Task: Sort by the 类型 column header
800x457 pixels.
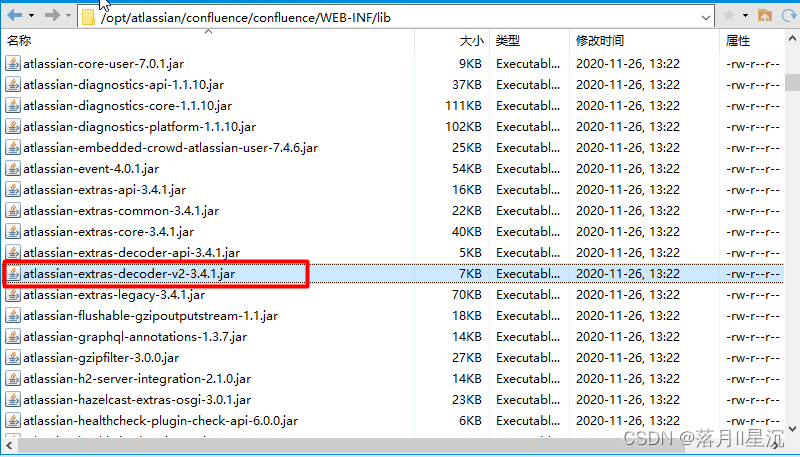Action: point(508,41)
